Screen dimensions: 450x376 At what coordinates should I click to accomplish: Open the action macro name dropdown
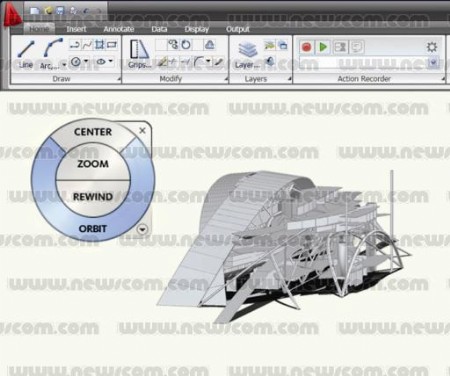pyautogui.click(x=433, y=62)
